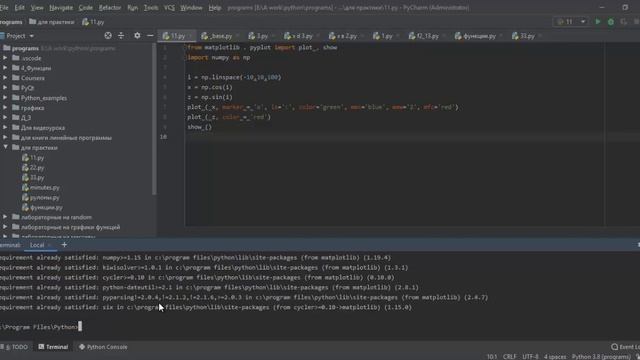The height and width of the screenshot is (360, 640).
Task: Open the Tools menu
Action: pyautogui.click(x=151, y=7)
